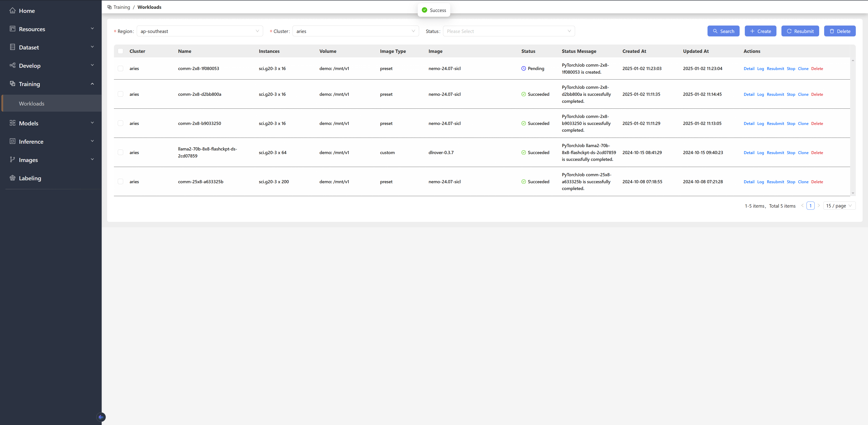Screen dimensions: 868x425
Task: Click the Pending clock status icon
Action: pyautogui.click(x=524, y=68)
